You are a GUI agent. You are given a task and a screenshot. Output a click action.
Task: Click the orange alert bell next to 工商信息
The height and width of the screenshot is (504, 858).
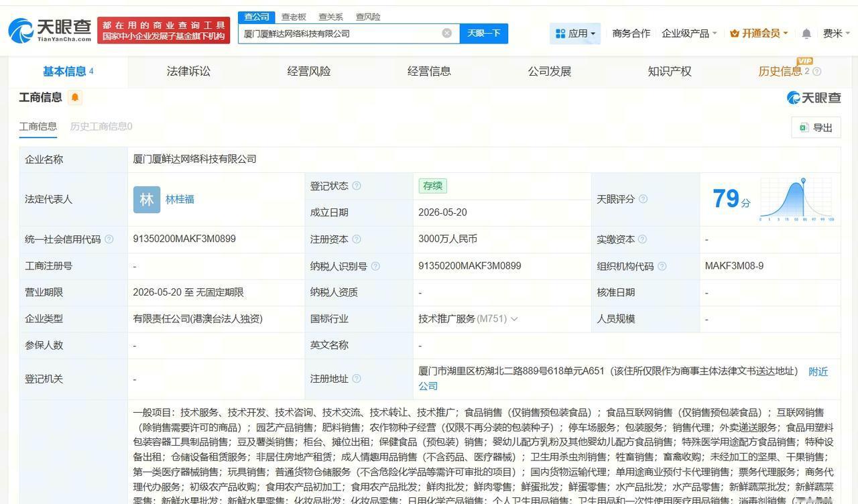(75, 97)
